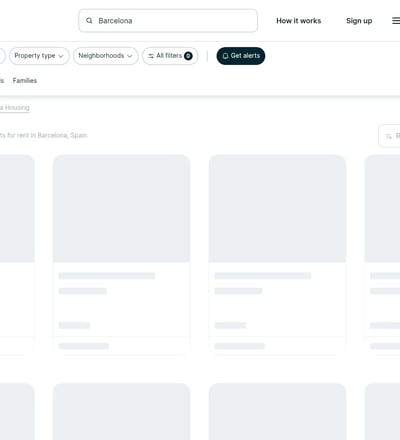The width and height of the screenshot is (400, 440).
Task: Open the second fully visible listing card
Action: tap(277, 254)
